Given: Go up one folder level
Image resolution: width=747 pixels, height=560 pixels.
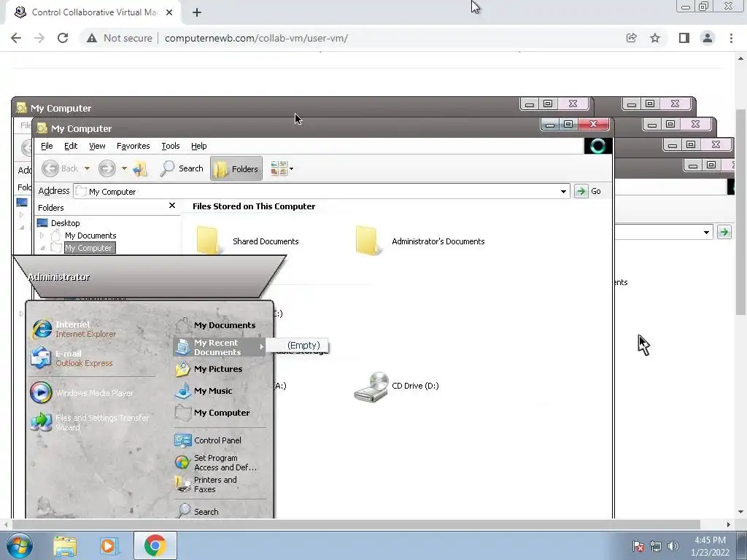Looking at the screenshot, I should coord(140,168).
